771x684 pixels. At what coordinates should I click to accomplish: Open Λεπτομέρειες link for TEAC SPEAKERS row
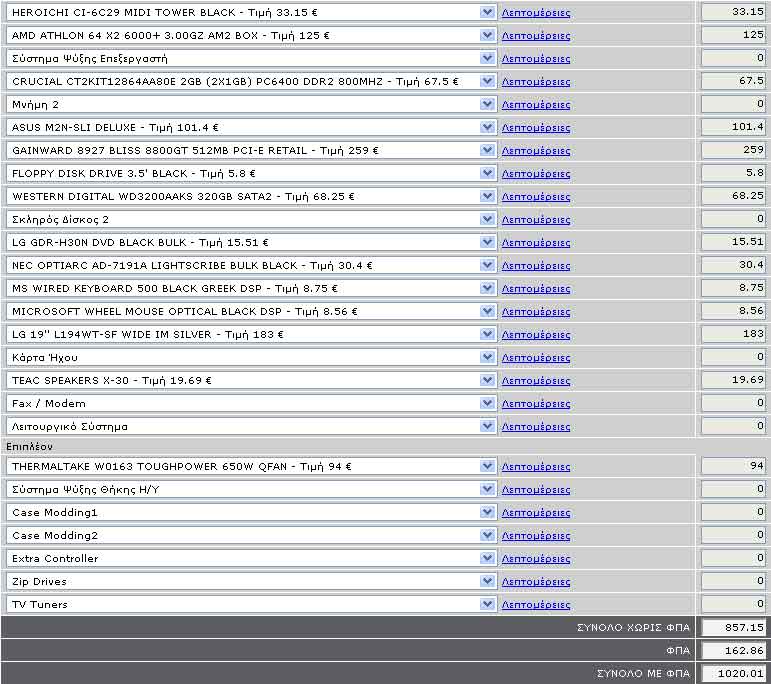536,381
